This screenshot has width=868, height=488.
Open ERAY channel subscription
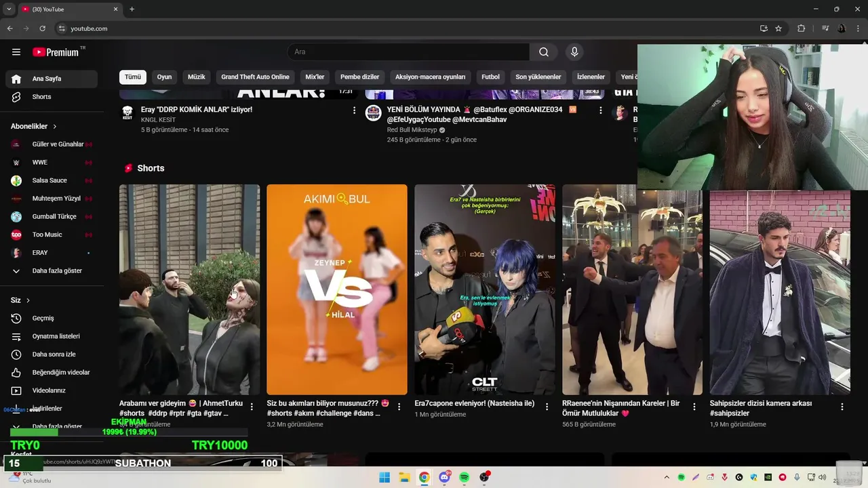(x=52, y=253)
